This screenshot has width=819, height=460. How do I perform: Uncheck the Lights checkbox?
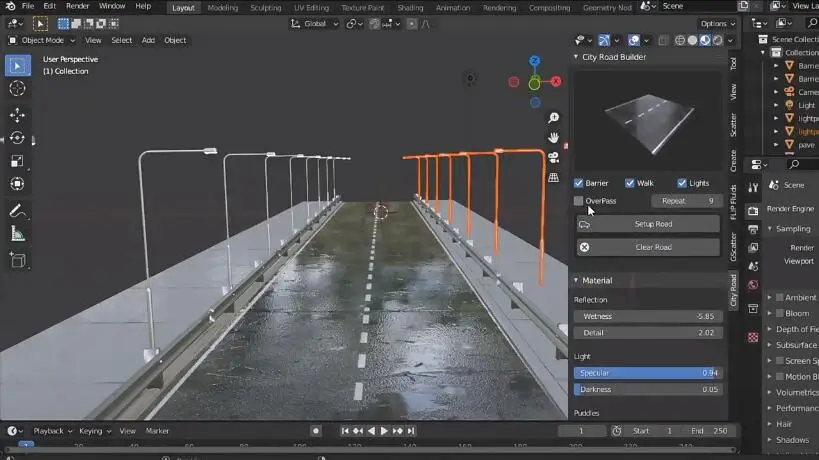coord(682,183)
